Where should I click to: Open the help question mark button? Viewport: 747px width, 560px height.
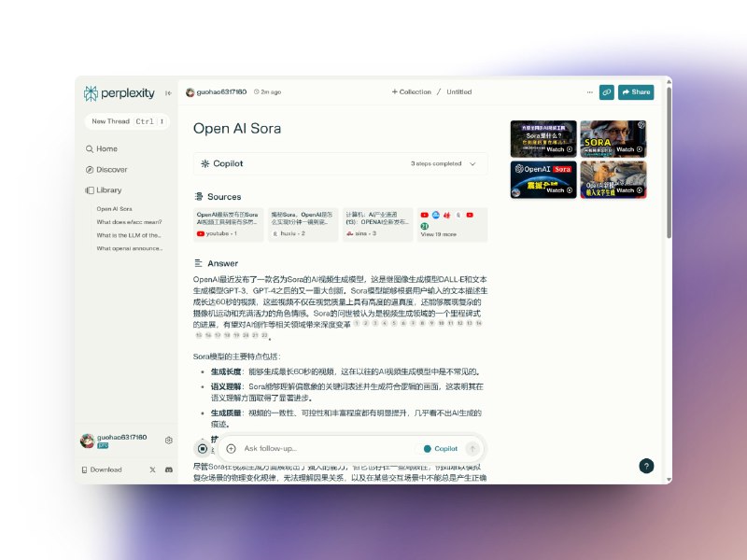(x=646, y=466)
